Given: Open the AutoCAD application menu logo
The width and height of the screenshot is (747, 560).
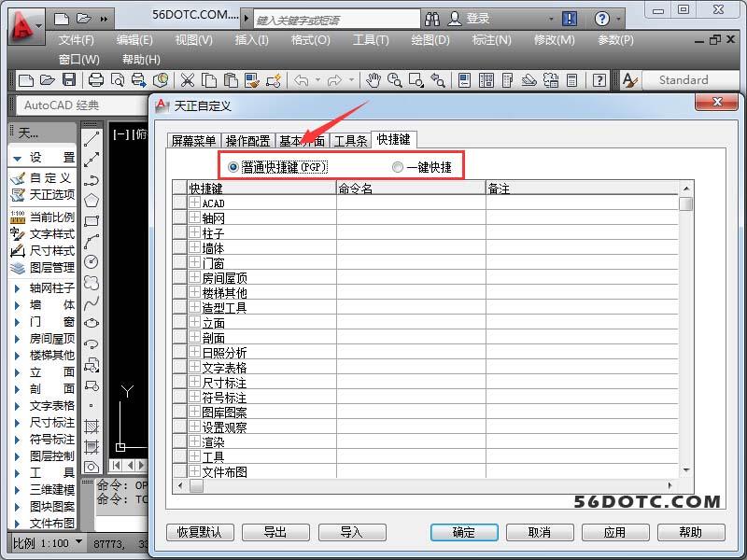Looking at the screenshot, I should [x=26, y=26].
